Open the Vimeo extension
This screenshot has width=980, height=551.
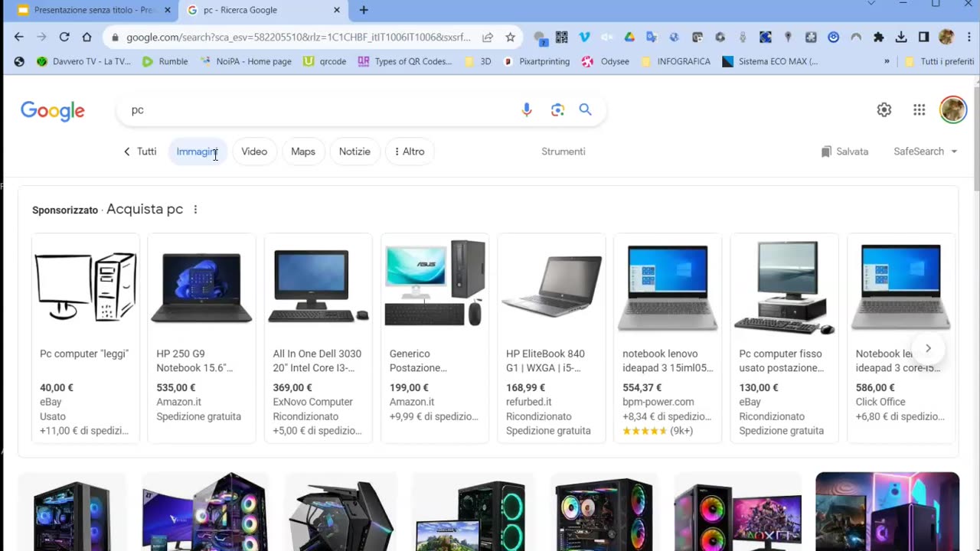584,37
